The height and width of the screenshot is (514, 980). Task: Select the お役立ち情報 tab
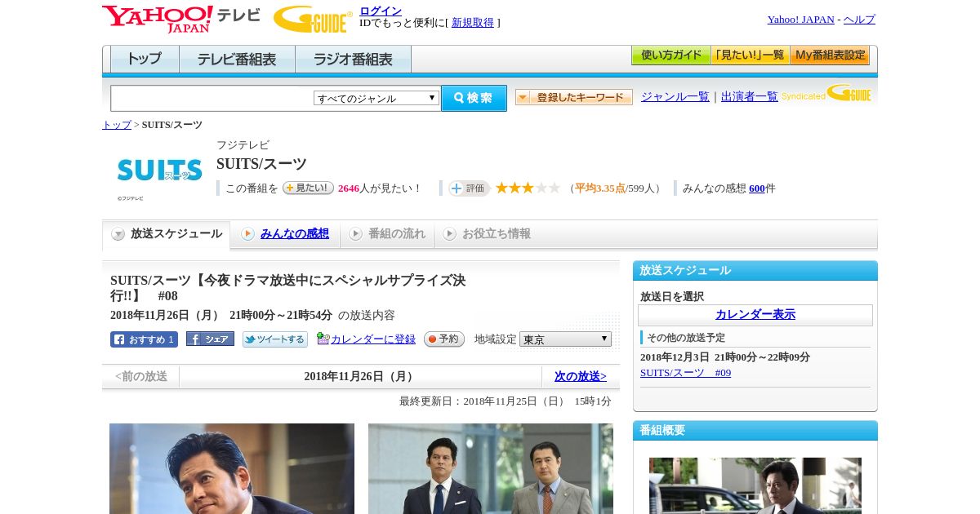point(487,234)
